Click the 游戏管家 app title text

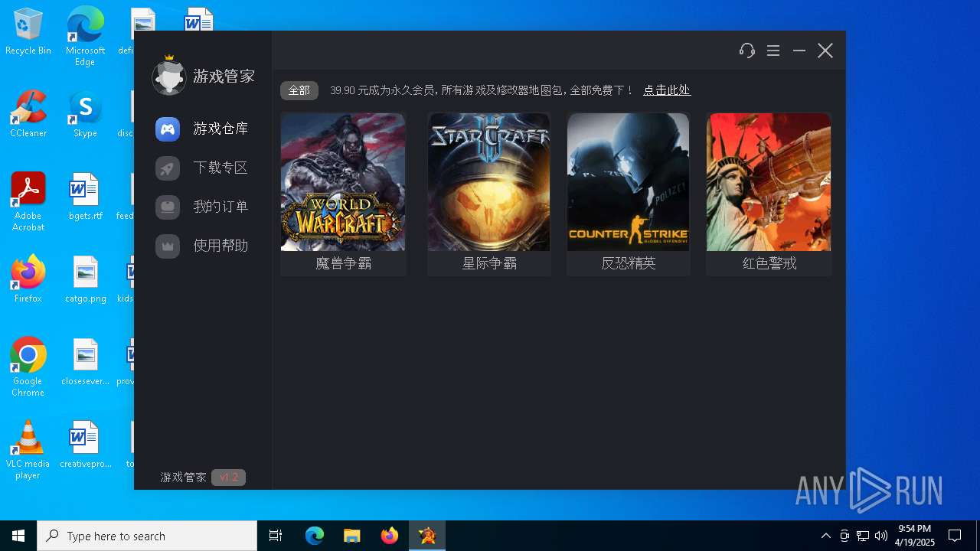click(x=224, y=76)
